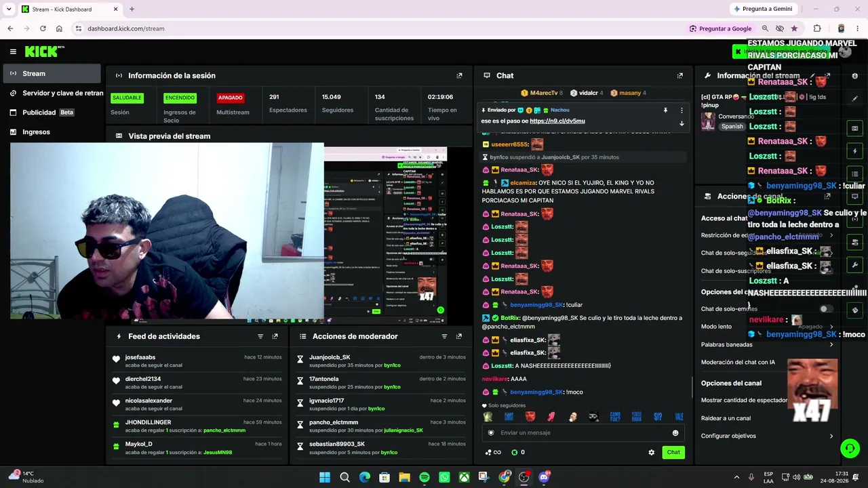Screen dimensions: 868x488
Task: Open the weather widget showing 14°C
Action: click(24, 477)
